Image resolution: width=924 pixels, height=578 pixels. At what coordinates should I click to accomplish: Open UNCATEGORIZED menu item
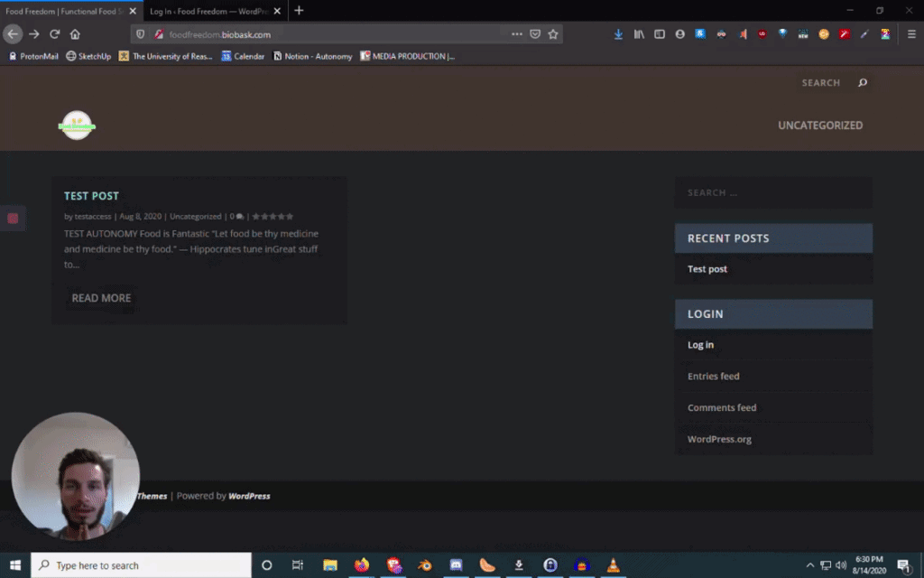click(x=820, y=125)
